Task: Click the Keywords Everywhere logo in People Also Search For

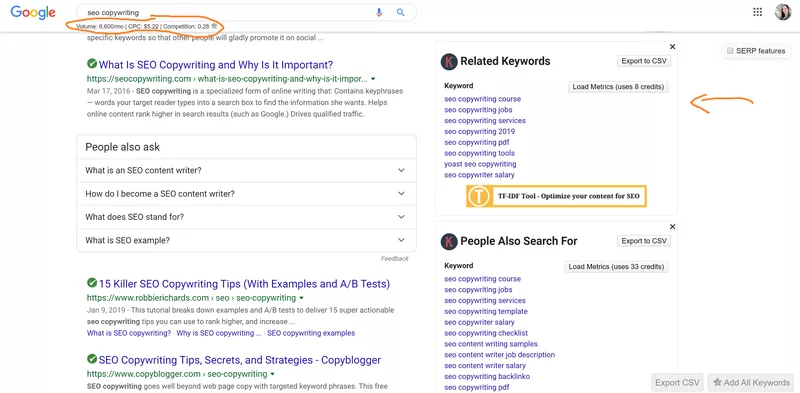Action: [x=449, y=241]
